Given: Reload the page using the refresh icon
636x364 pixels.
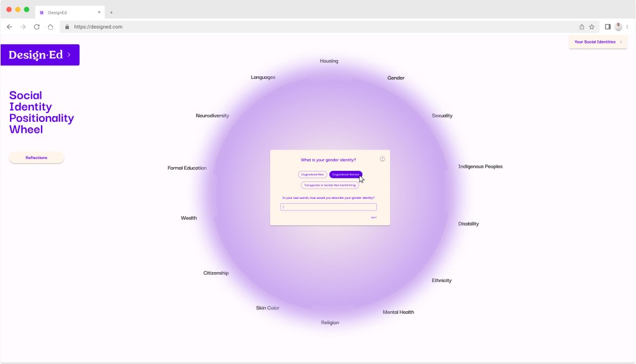Looking at the screenshot, I should tap(37, 27).
